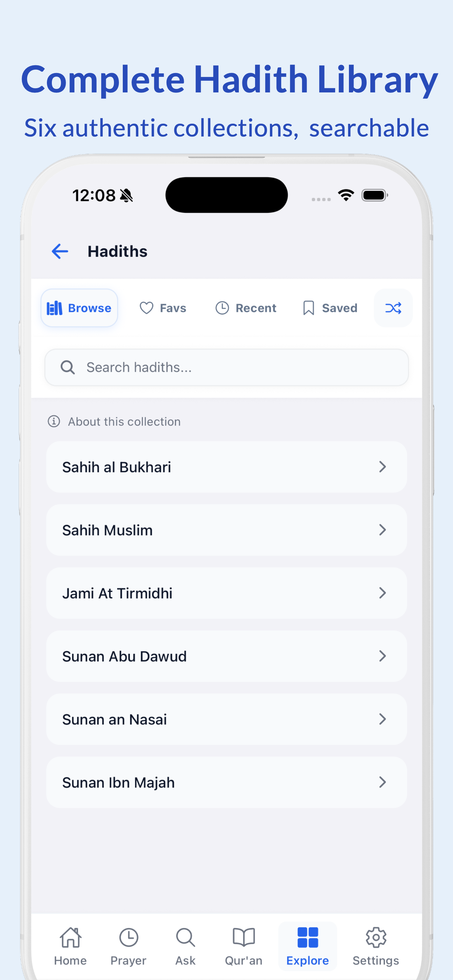Open the Sunan Abu Dawud collection
The width and height of the screenshot is (453, 980).
[x=226, y=656]
